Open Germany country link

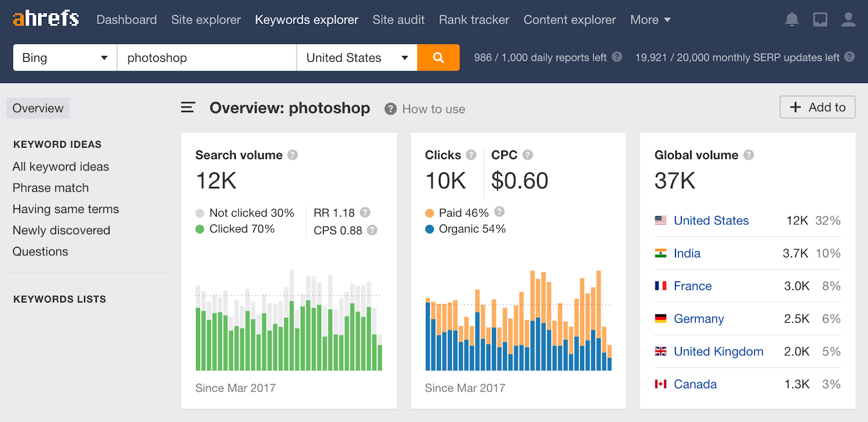coord(699,319)
